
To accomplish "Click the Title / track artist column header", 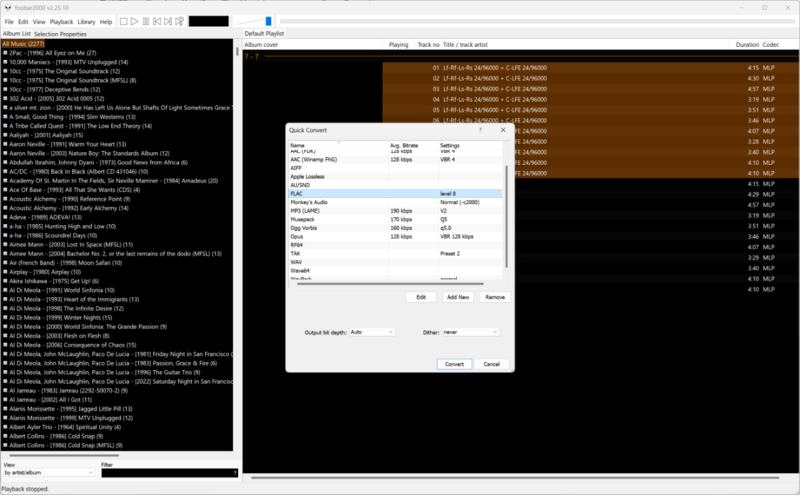I will tap(465, 45).
